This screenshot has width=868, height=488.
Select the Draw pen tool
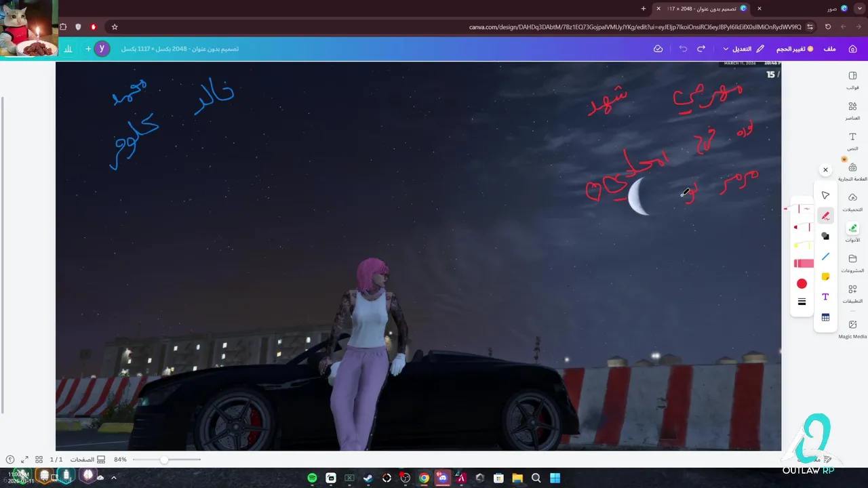825,216
